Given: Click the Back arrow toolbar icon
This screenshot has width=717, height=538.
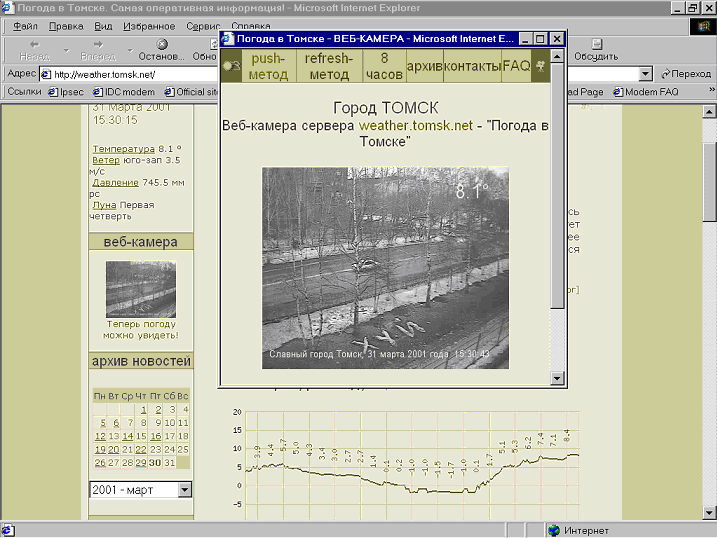Looking at the screenshot, I should click(34, 44).
